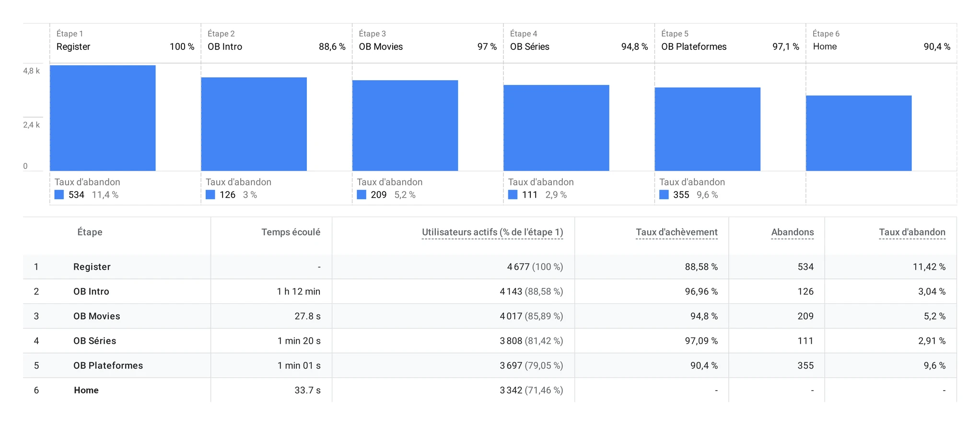The image size is (980, 430).
Task: Click the blue abandonment swatch under OB Movies
Action: [x=362, y=194]
